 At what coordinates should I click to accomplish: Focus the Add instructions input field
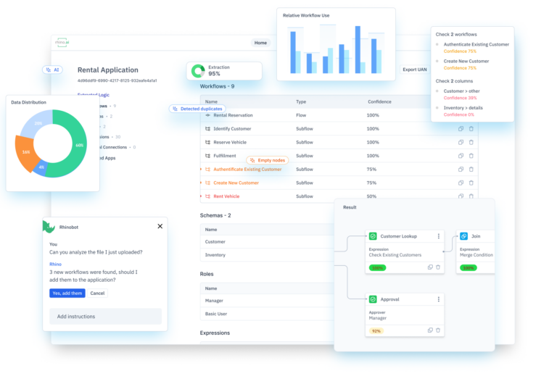pos(105,316)
